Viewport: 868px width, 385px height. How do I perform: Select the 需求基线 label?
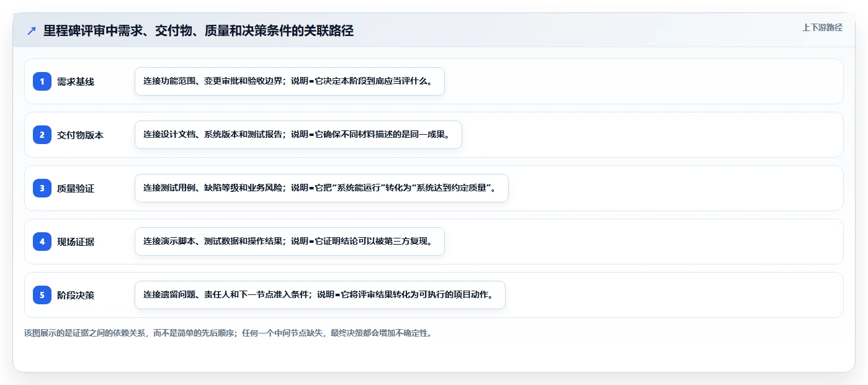pyautogui.click(x=76, y=81)
